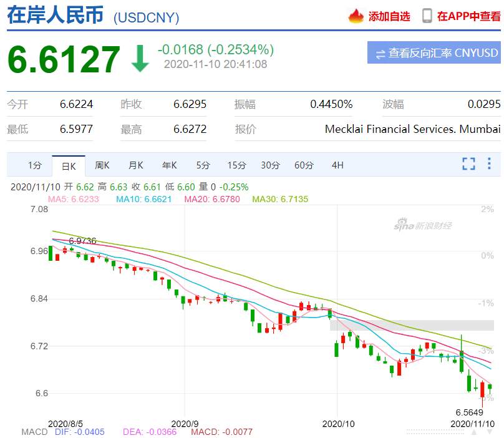
Task: Click the DIF: -0.0405 MACD value
Action: [80, 432]
